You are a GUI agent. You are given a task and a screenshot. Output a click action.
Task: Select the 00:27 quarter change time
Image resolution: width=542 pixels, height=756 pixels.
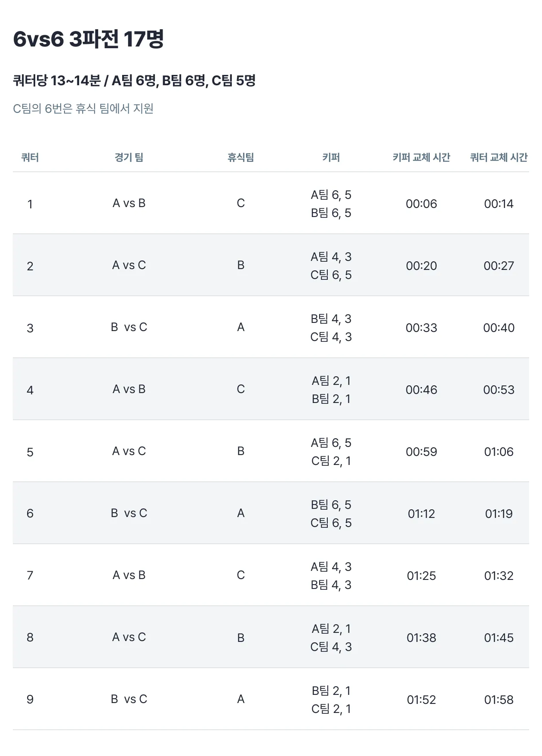[499, 266]
